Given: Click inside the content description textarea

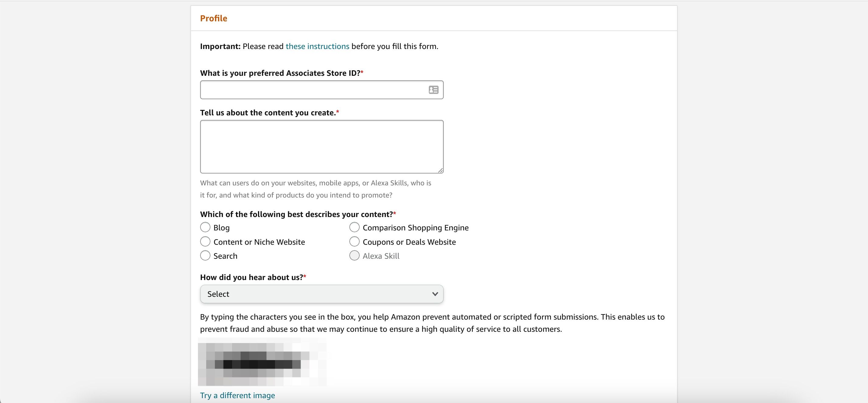Looking at the screenshot, I should (321, 146).
